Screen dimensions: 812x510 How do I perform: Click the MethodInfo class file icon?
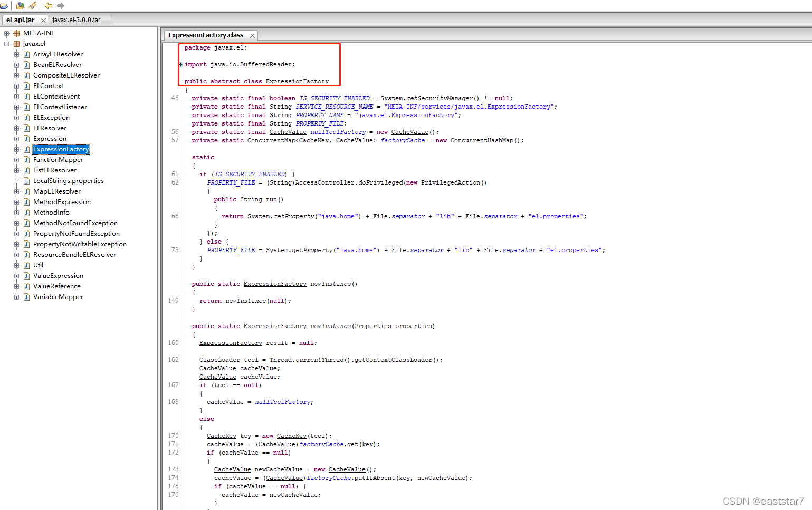pyautogui.click(x=26, y=213)
